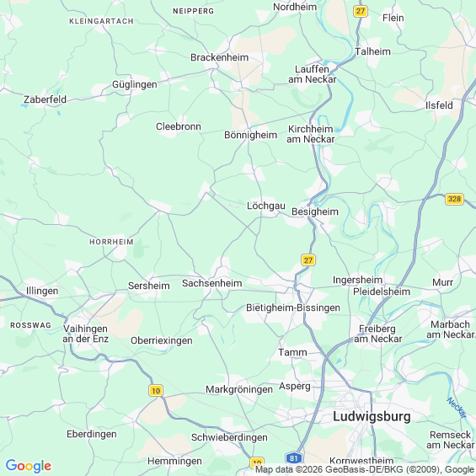
Task: Select the Marbach am Neckar label
Action: coord(451,329)
